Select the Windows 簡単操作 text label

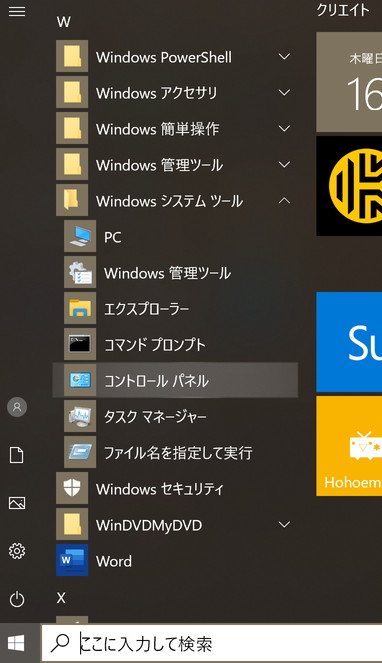[157, 129]
